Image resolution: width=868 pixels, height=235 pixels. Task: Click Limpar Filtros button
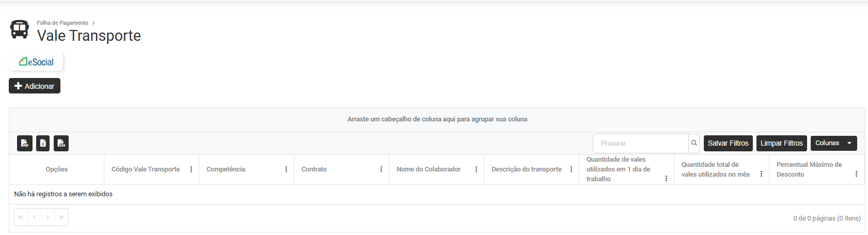click(782, 143)
